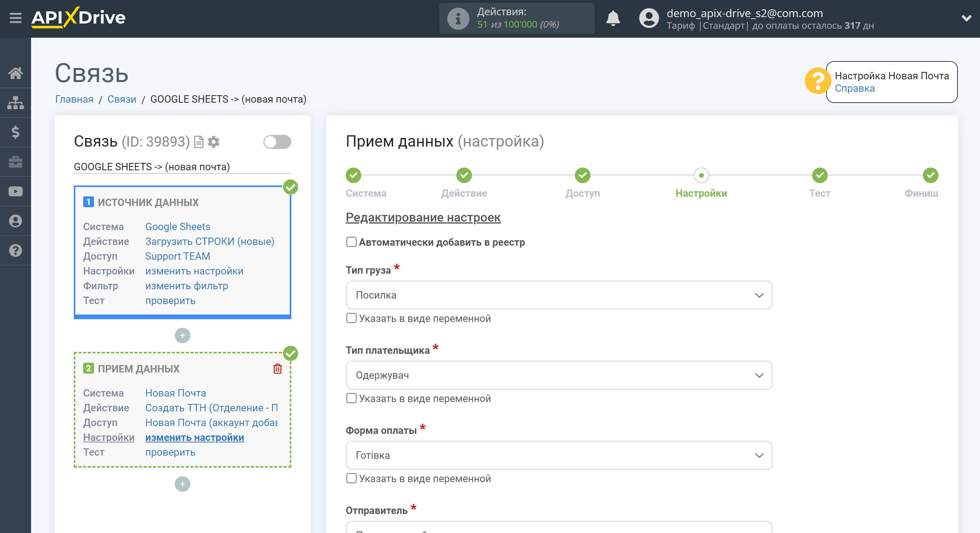Click the Доступ step checkmark
The image size is (980, 533).
583,175
